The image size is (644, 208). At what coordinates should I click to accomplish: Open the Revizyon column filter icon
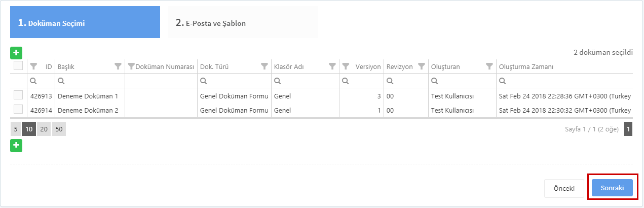tap(421, 66)
